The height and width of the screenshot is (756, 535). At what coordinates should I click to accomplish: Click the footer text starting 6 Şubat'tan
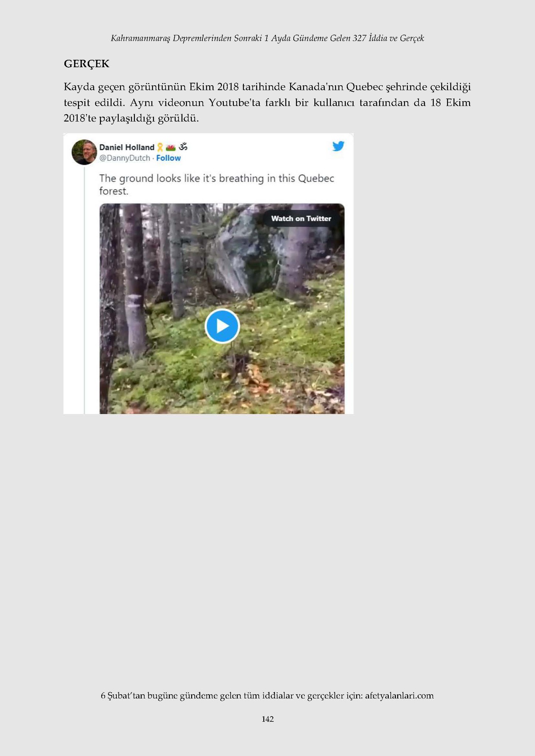click(267, 696)
